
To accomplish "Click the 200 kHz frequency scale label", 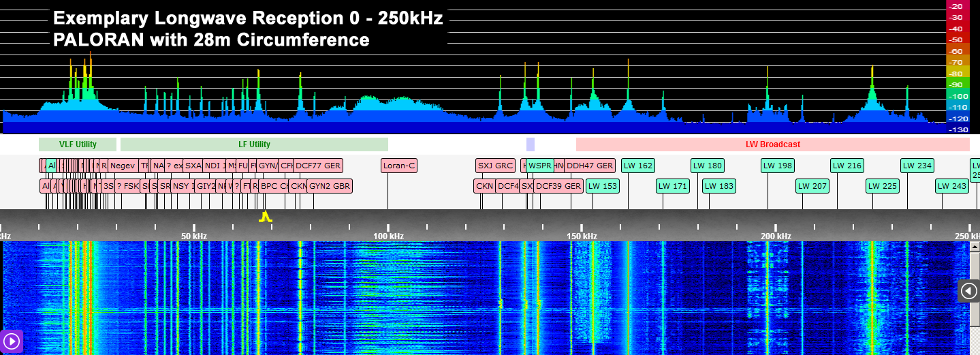I will pyautogui.click(x=776, y=236).
